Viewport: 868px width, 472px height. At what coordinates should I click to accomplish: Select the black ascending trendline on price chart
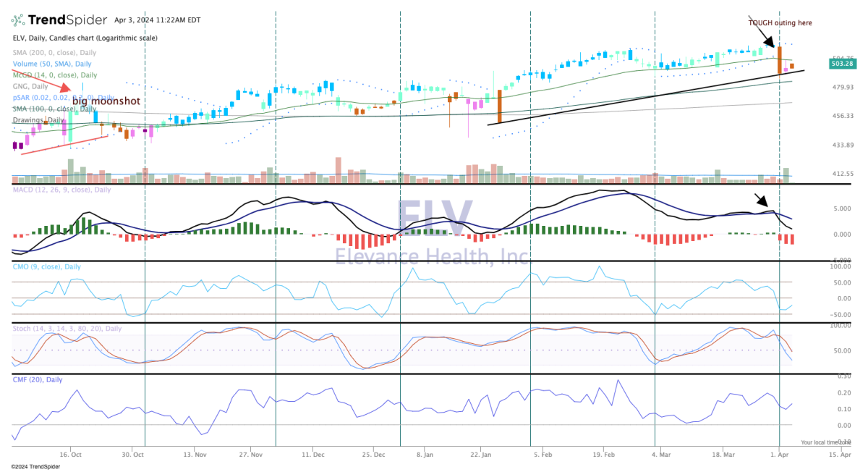click(637, 98)
